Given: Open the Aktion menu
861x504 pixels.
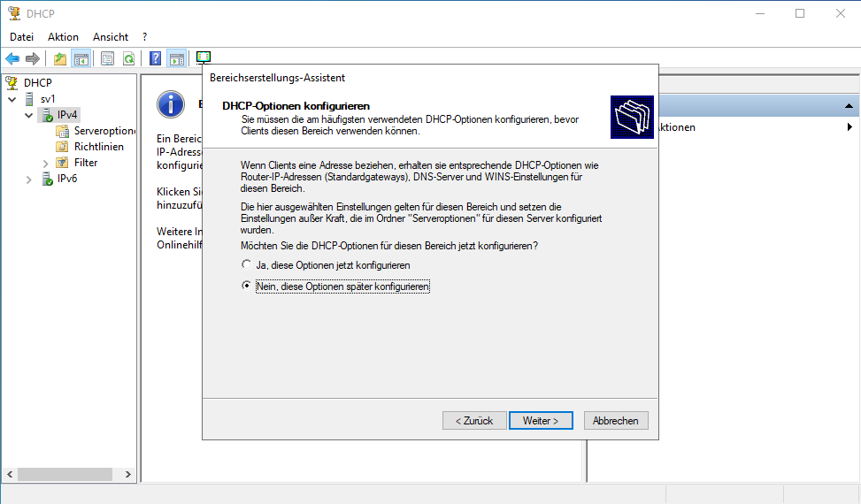Looking at the screenshot, I should click(63, 37).
